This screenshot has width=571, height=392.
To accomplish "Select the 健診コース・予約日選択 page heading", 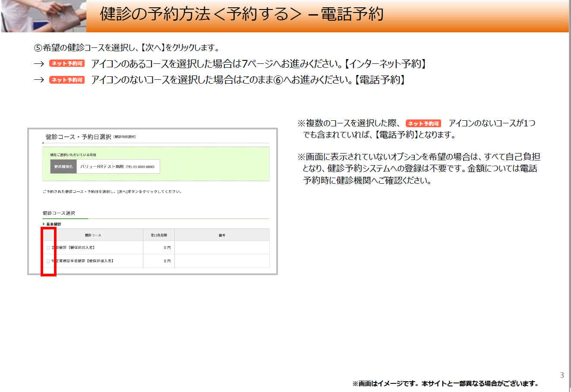I will [x=79, y=137].
